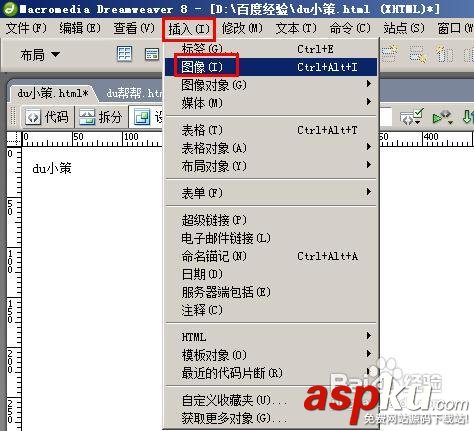Open the 站点(S) menu
Viewport: 474px width, 431px height.
[404, 28]
